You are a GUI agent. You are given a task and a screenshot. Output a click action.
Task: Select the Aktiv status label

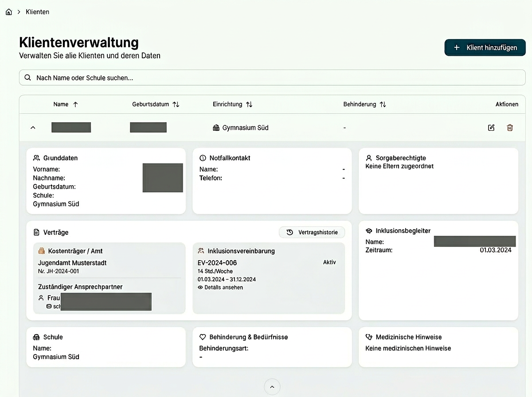click(329, 262)
